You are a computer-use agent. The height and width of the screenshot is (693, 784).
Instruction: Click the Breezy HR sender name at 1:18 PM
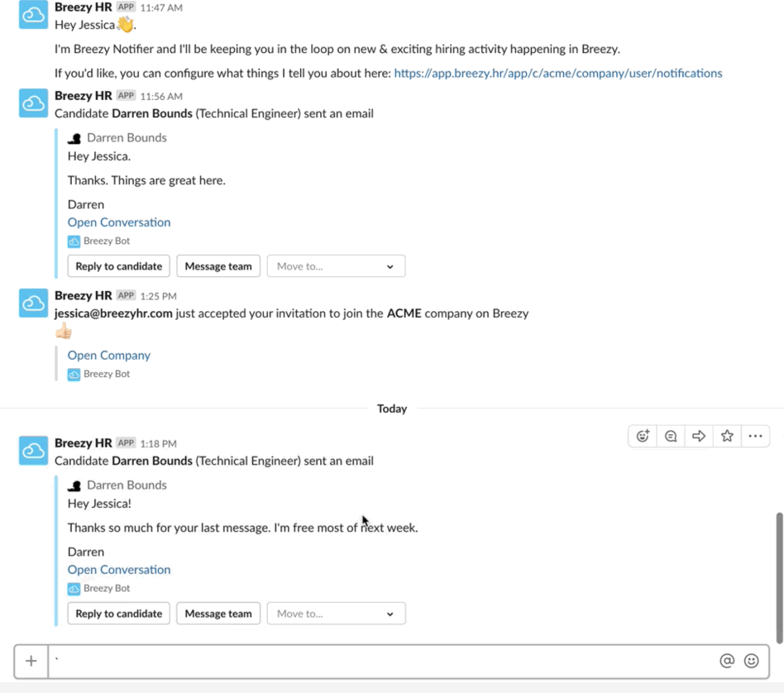[83, 443]
